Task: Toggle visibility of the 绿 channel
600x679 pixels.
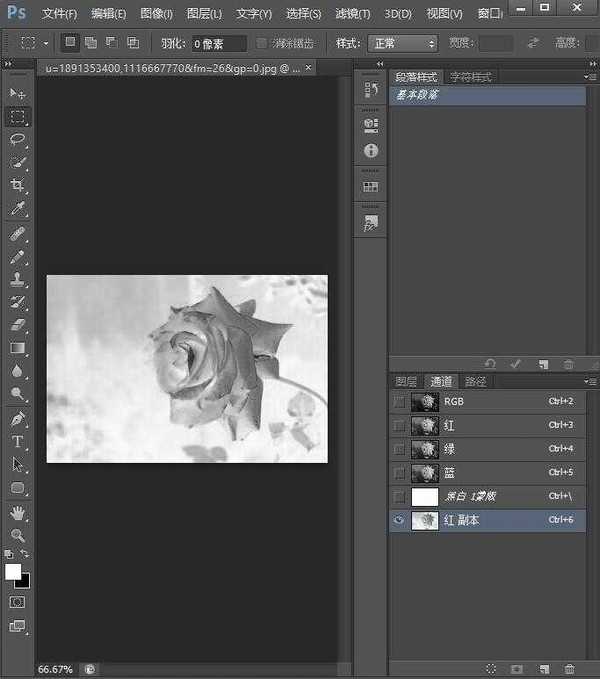Action: point(400,449)
